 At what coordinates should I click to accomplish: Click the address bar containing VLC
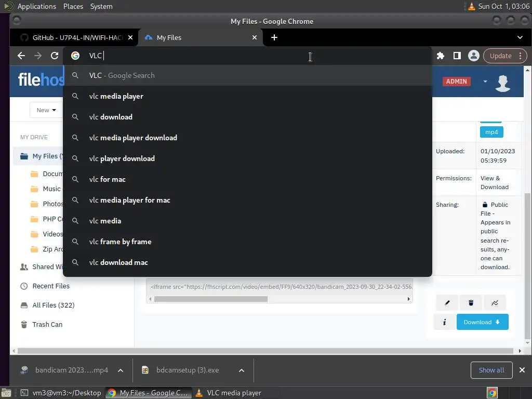tap(248, 56)
